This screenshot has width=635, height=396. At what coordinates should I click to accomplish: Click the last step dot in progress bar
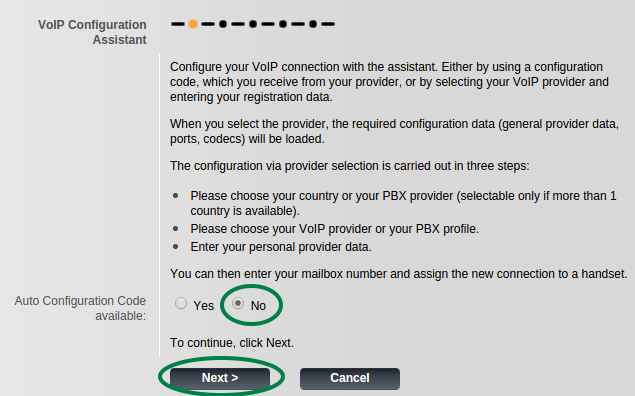tap(313, 24)
